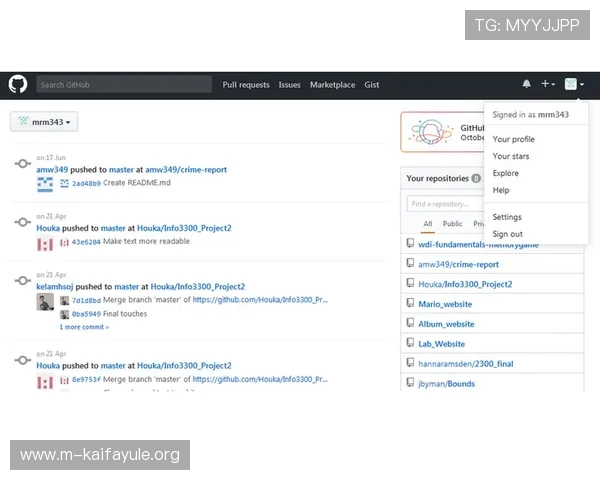Image resolution: width=600 pixels, height=480 pixels.
Task: Open Marketplace from the header navigation
Action: click(x=332, y=85)
